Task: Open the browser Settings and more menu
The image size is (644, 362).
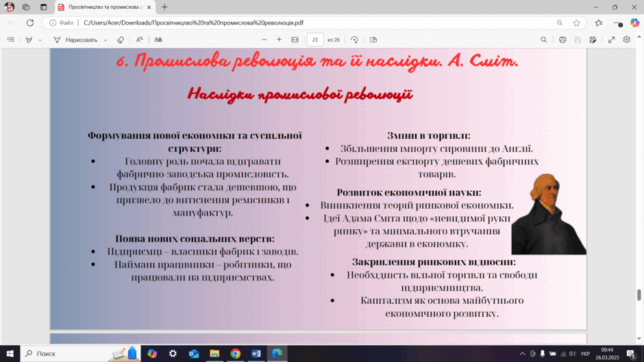Action: [x=618, y=23]
